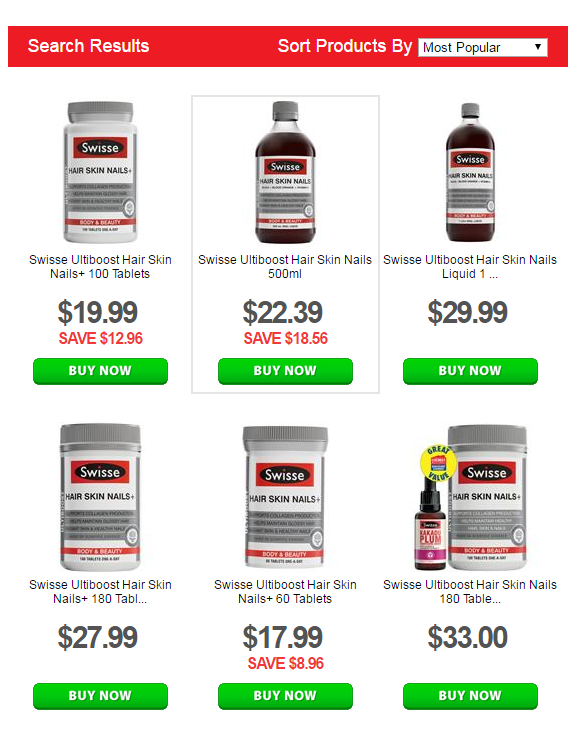Open the Sort Products By dropdown
Image resolution: width=579 pixels, height=739 pixels.
(482, 48)
